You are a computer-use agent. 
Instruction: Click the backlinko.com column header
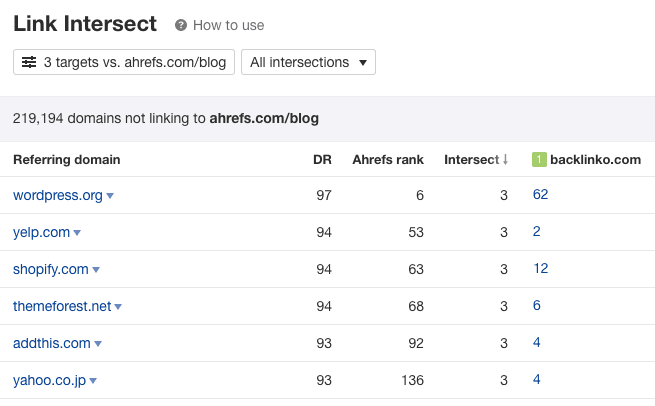coord(595,160)
